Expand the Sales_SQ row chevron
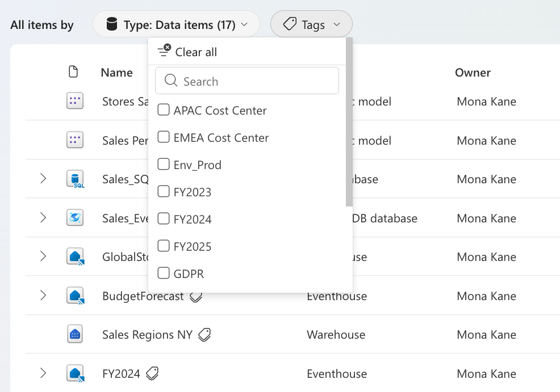The height and width of the screenshot is (392, 560). pos(43,179)
